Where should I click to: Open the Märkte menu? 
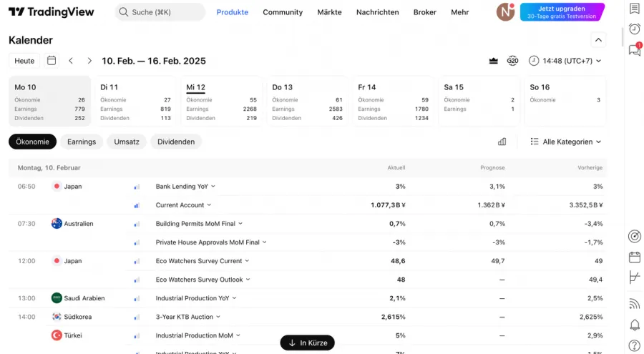[x=329, y=12]
